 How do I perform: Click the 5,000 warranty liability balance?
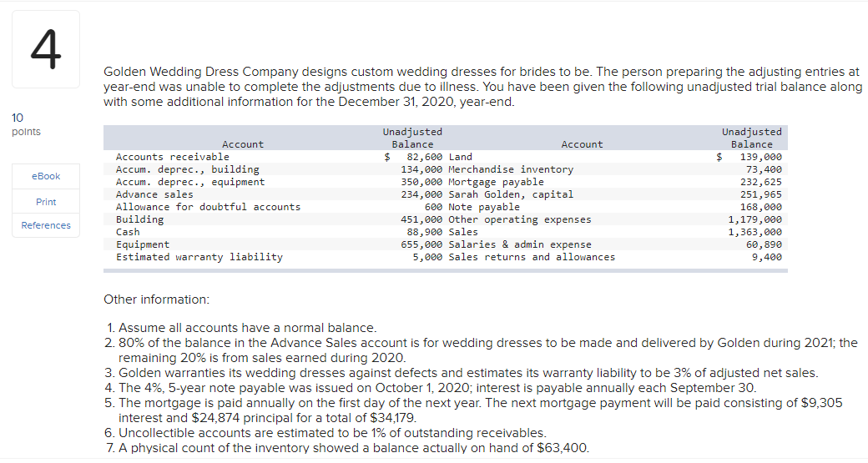pyautogui.click(x=427, y=257)
